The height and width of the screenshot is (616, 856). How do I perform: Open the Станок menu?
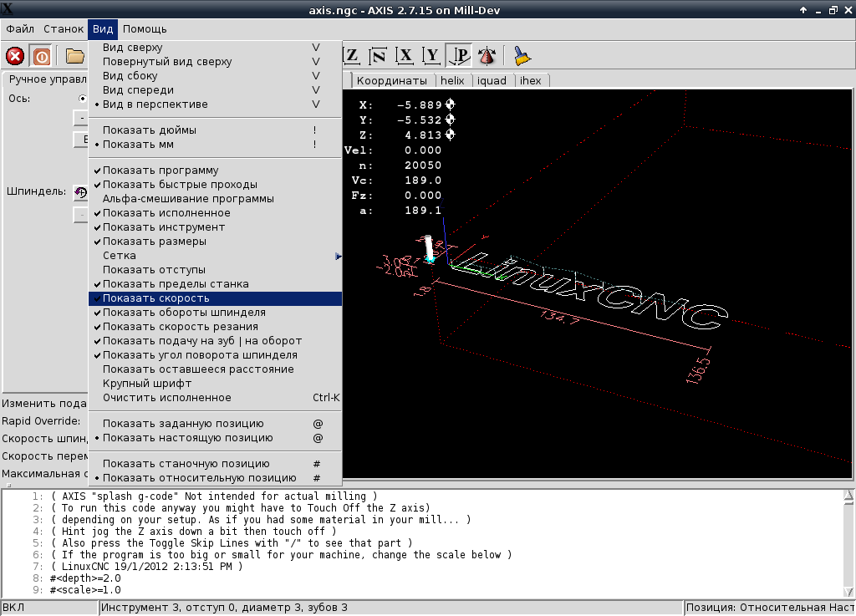click(64, 29)
